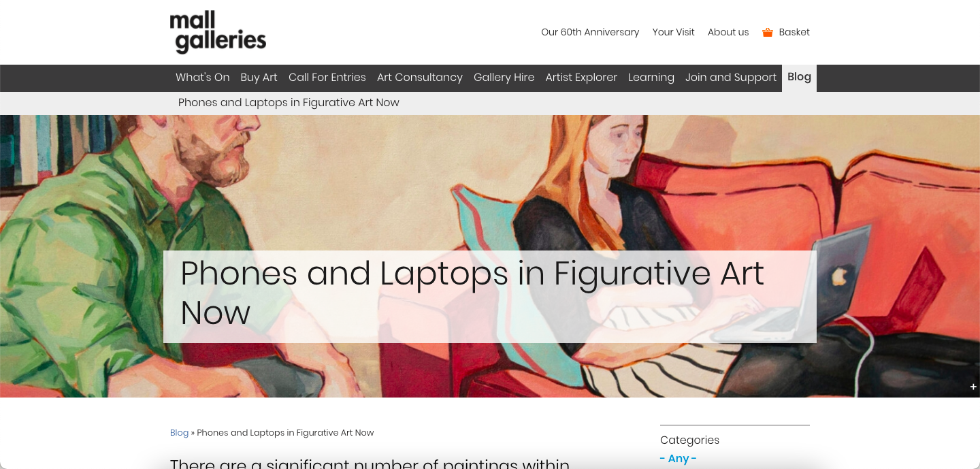Navigate to Artist Explorer
This screenshot has width=980, height=469.
581,78
